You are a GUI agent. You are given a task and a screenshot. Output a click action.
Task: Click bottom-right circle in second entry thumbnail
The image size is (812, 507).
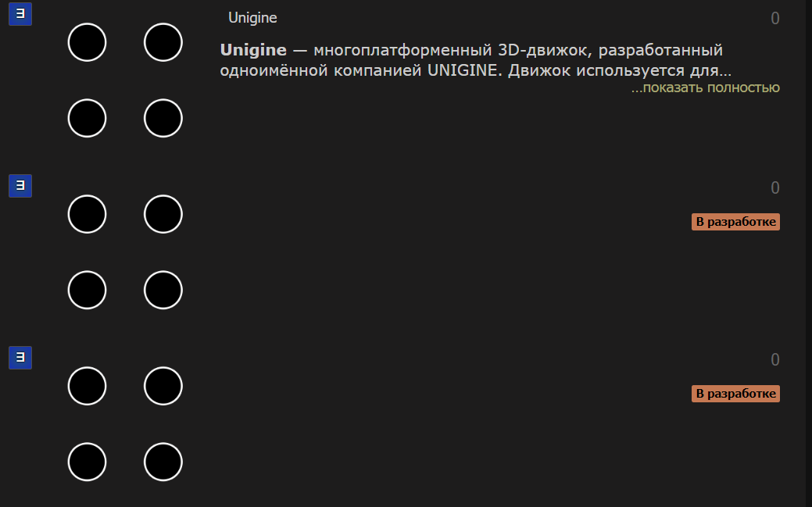tap(163, 290)
